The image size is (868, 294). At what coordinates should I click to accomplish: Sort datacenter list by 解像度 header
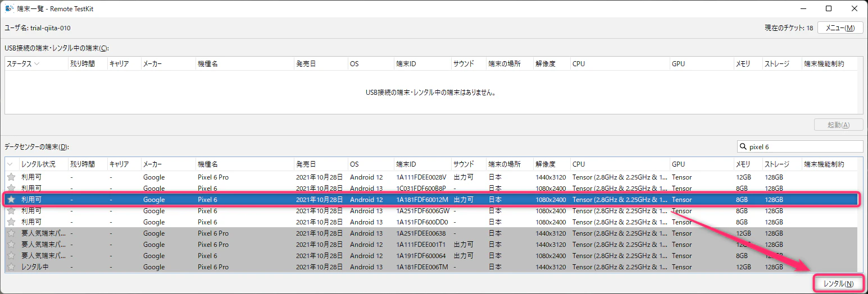(551, 164)
